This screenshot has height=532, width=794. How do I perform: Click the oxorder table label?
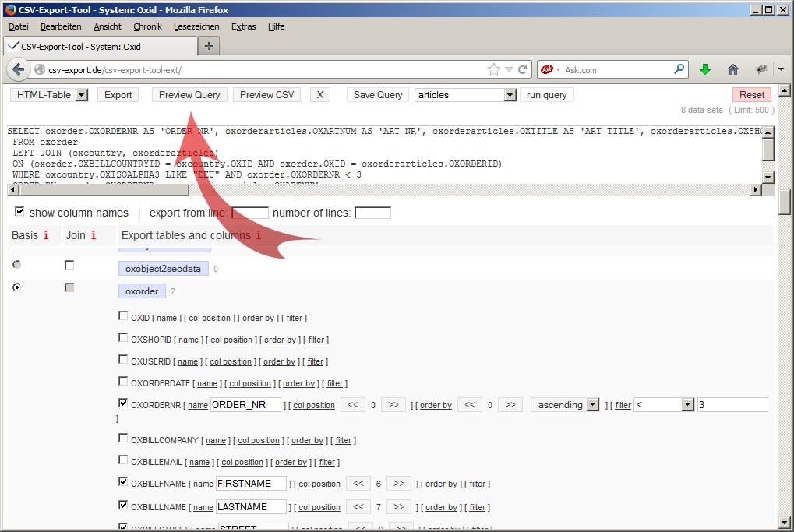[x=142, y=291]
